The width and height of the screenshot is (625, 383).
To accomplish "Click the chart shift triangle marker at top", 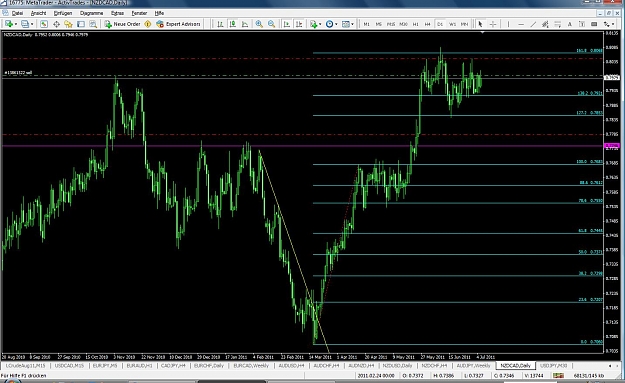I will 482,33.
